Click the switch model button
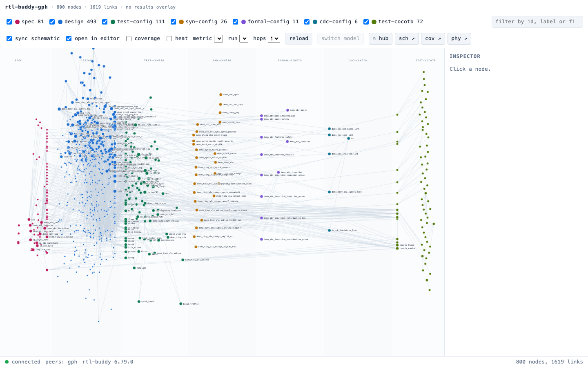The width and height of the screenshot is (588, 368). click(x=340, y=38)
